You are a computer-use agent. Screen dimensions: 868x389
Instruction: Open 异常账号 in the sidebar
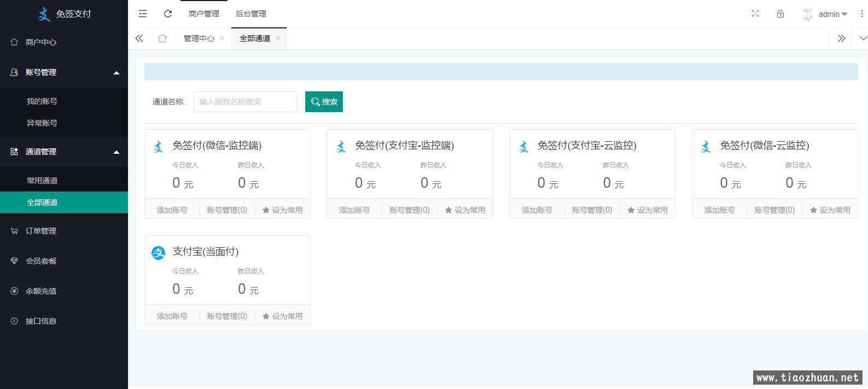click(64, 123)
